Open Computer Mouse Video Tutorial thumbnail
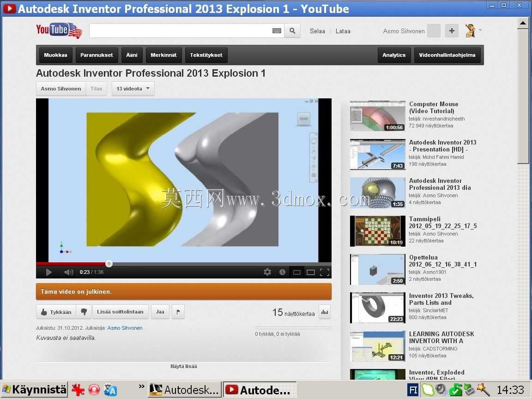The image size is (532, 399). 378,116
